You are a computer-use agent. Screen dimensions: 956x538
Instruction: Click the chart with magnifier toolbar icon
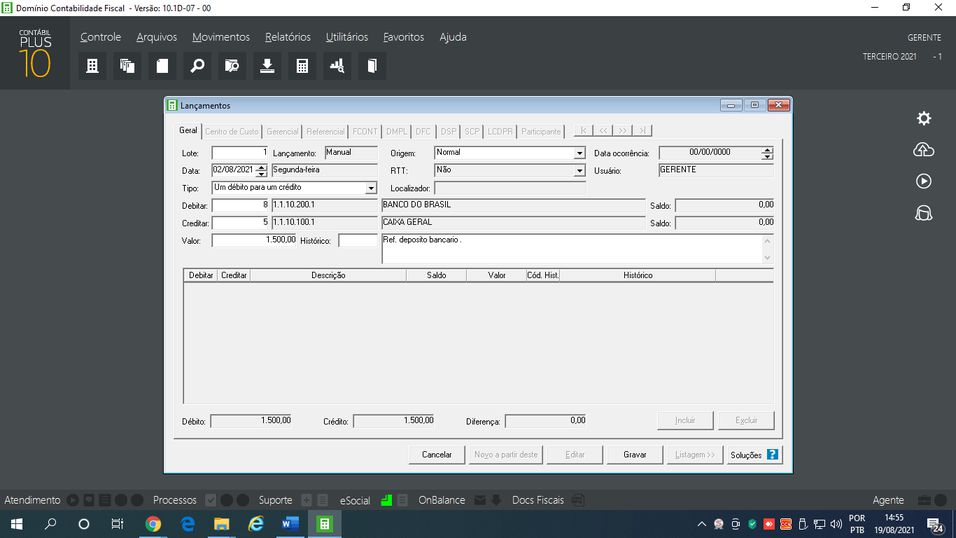click(x=337, y=66)
